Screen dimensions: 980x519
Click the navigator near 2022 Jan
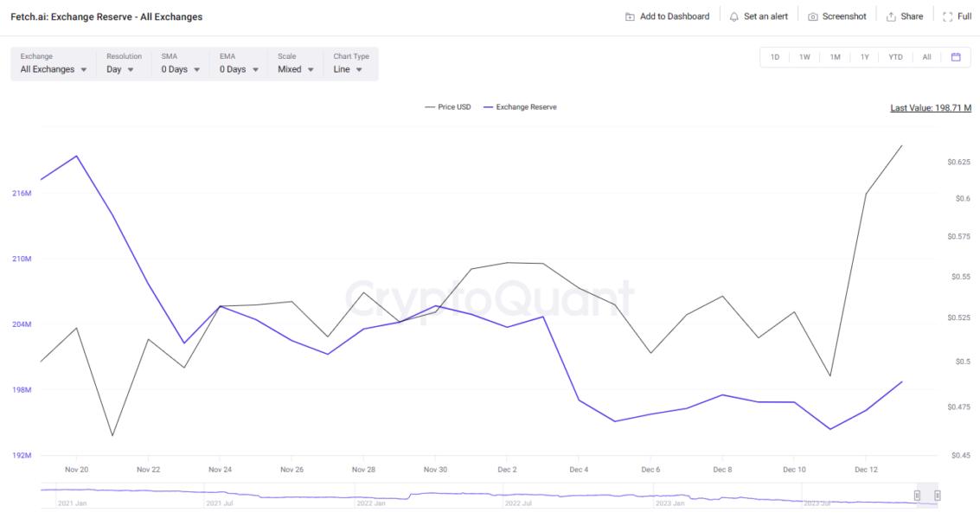[x=370, y=503]
